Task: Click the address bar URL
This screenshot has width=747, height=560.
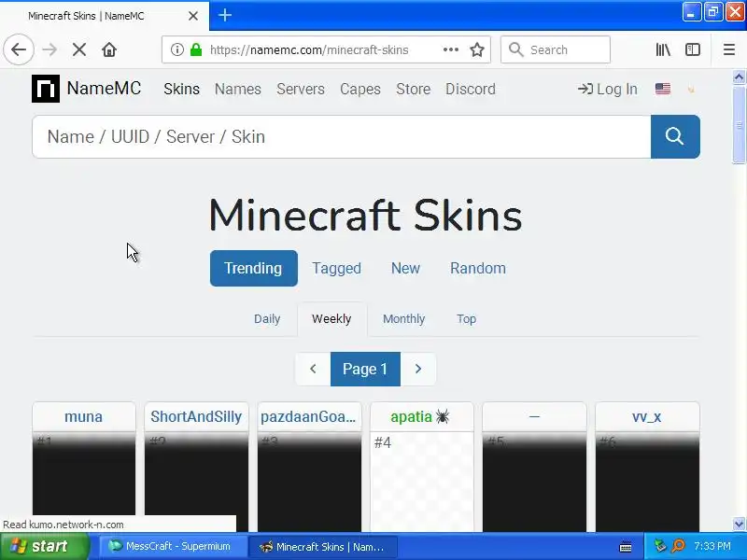Action: tap(309, 49)
